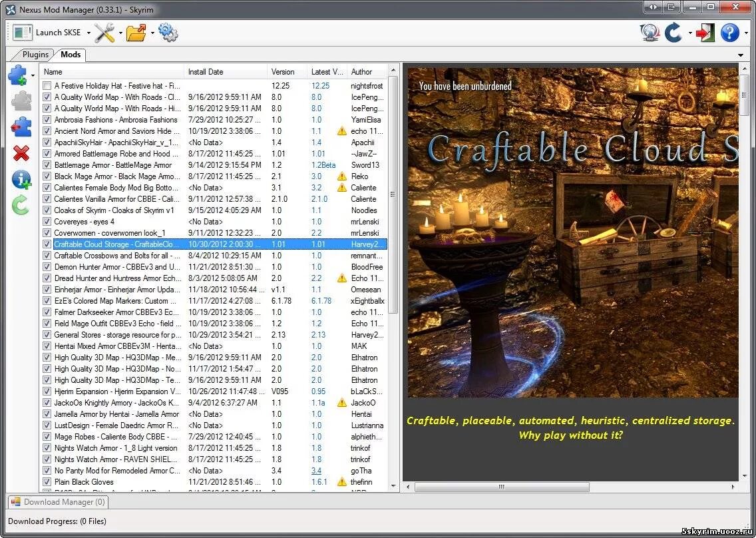Viewport: 756px width, 538px height.
Task: Open the gear settings icon
Action: click(168, 33)
